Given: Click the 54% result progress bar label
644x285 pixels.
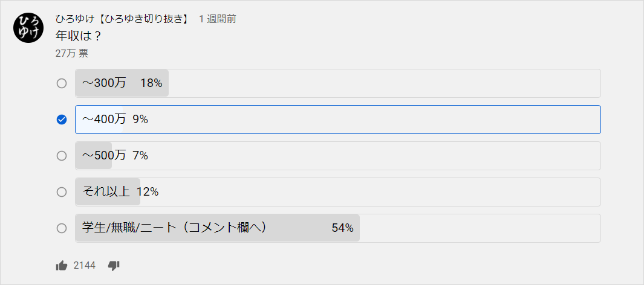Looking at the screenshot, I should pos(342,228).
